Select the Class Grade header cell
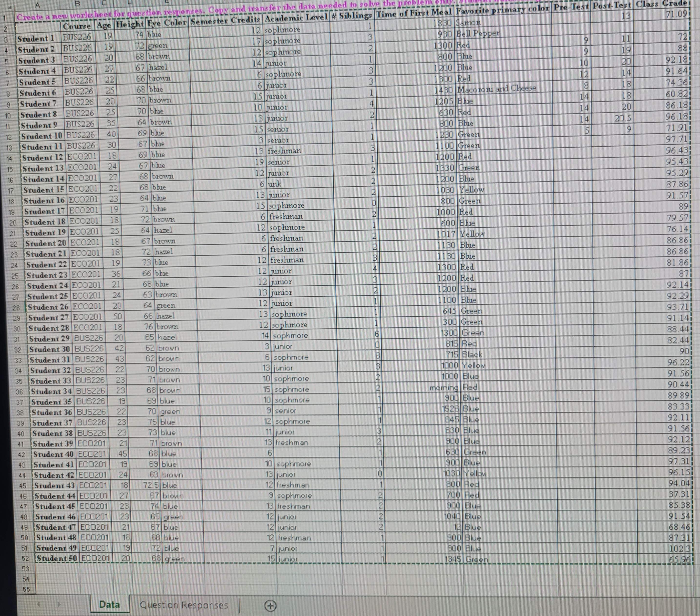The width and height of the screenshot is (700, 616). [661, 4]
